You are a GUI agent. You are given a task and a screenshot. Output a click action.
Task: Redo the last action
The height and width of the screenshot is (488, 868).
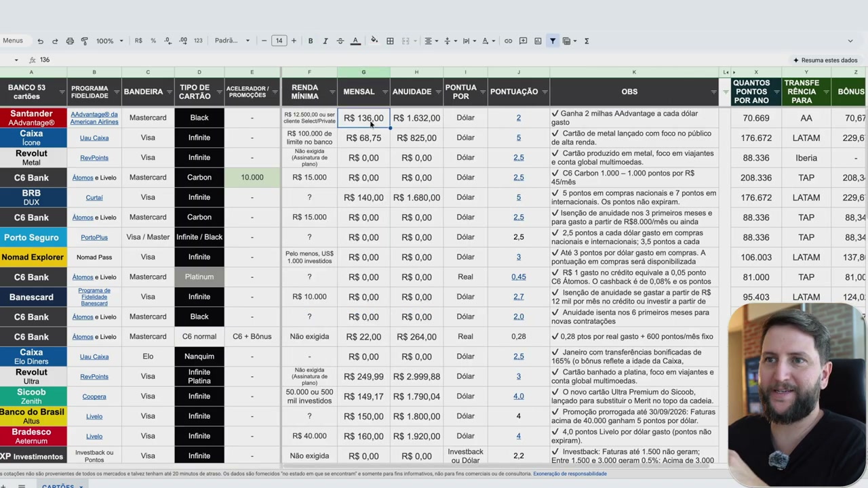[x=55, y=41]
